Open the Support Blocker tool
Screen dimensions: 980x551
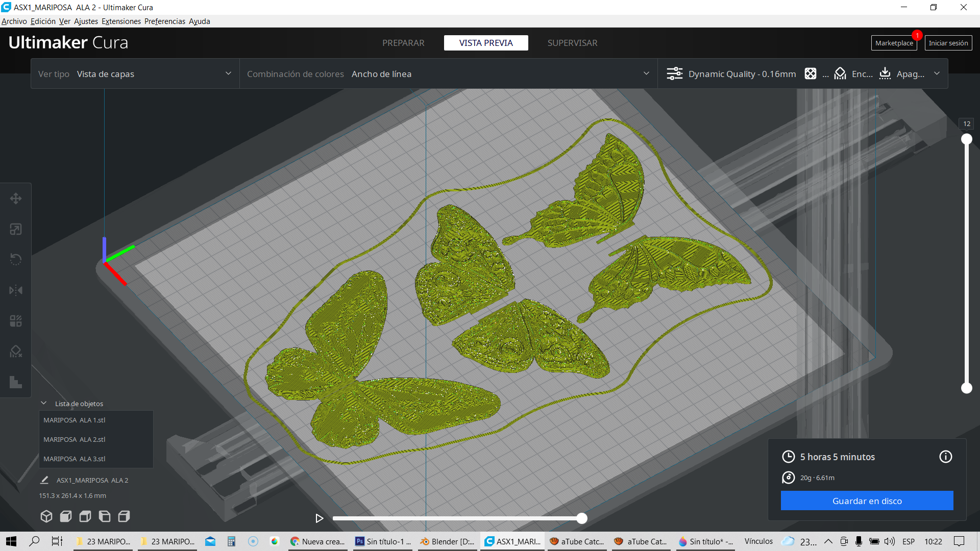click(x=16, y=352)
